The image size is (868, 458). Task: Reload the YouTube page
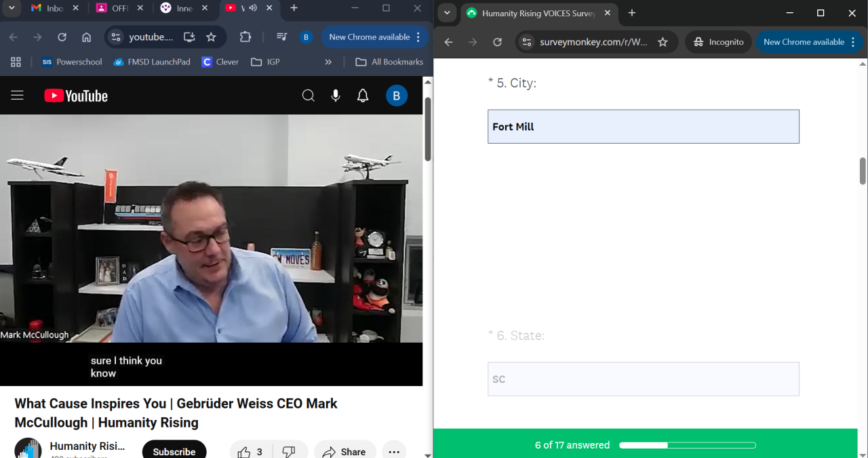point(62,37)
